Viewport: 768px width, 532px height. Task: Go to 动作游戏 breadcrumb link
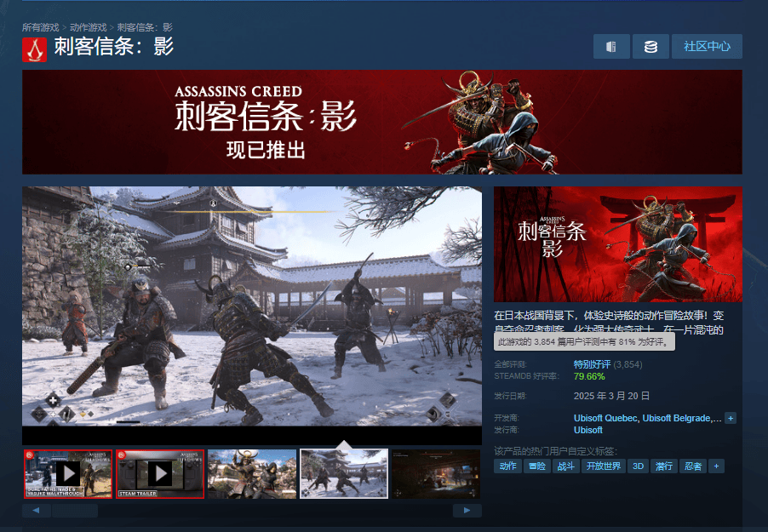click(89, 27)
